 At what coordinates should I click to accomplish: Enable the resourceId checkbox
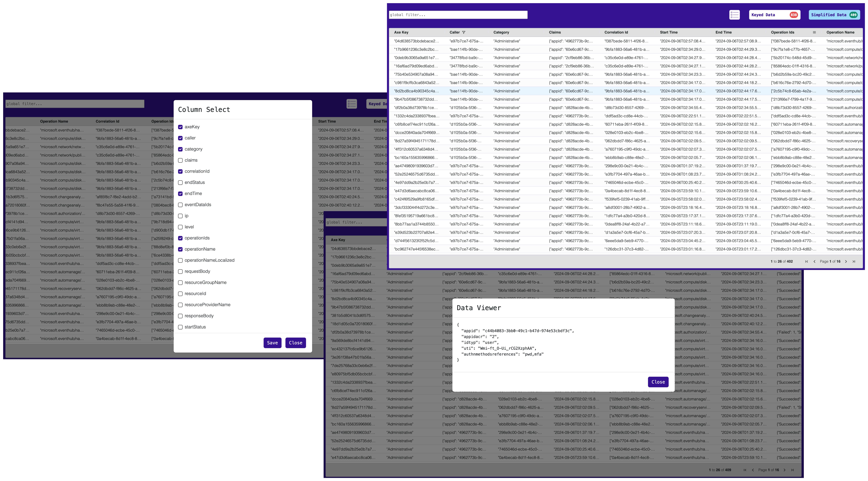pos(180,294)
